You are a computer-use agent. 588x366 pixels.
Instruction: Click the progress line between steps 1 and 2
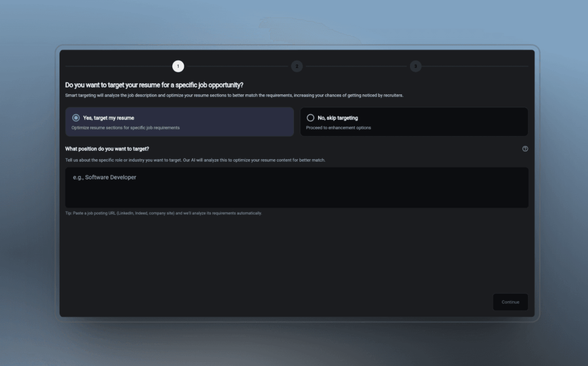point(237,67)
